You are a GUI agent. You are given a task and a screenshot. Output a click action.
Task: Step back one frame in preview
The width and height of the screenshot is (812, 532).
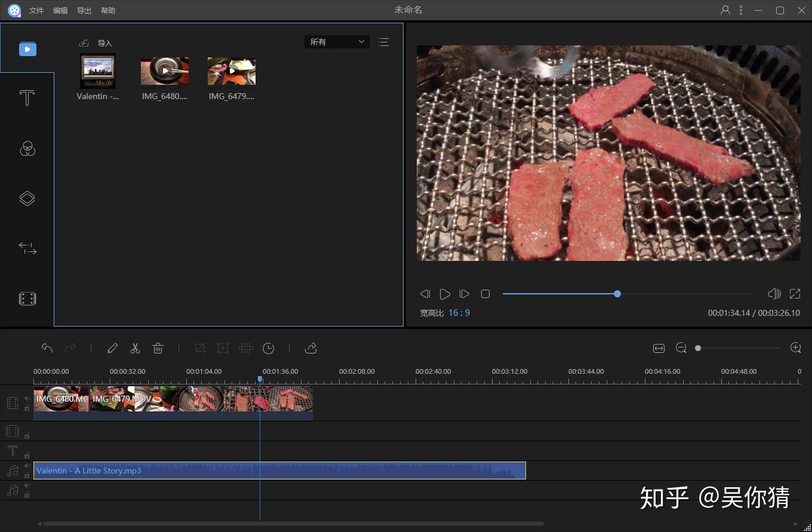[425, 294]
